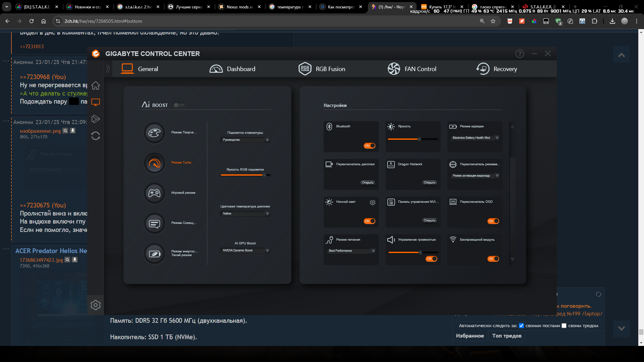This screenshot has height=362, width=644.
Task: Select the Creator mode palette icon
Action: click(155, 133)
